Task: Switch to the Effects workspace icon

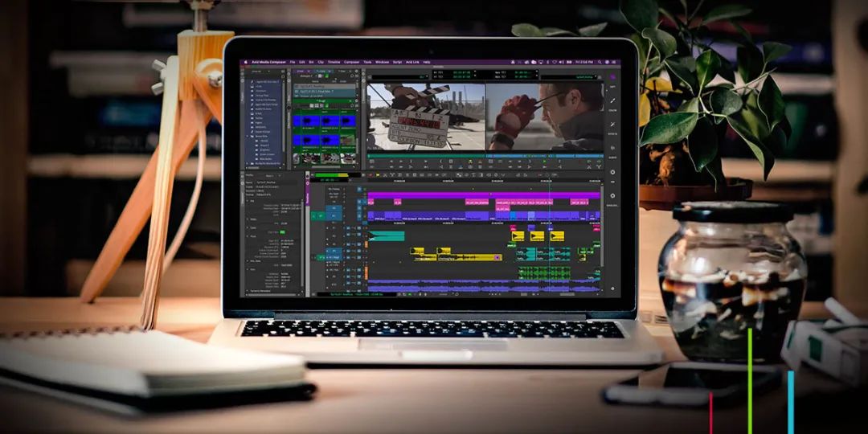Action: (x=612, y=125)
